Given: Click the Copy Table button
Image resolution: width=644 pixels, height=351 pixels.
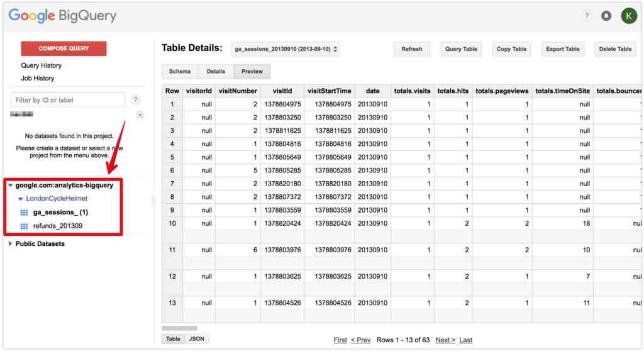Looking at the screenshot, I should click(511, 49).
